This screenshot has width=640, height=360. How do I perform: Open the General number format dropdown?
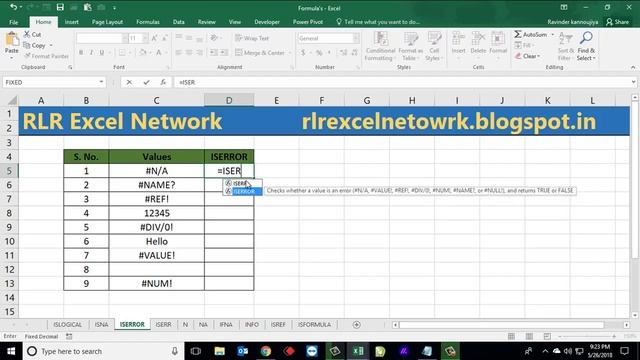[356, 38]
